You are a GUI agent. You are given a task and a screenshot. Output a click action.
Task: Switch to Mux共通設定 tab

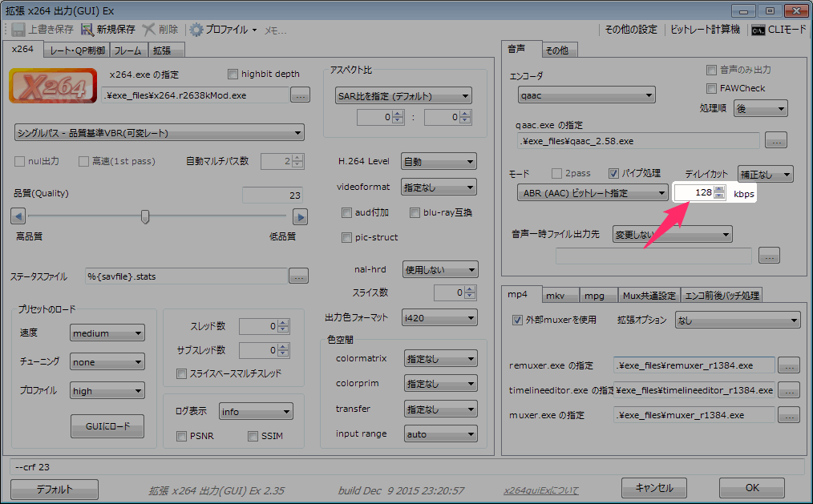click(x=649, y=295)
